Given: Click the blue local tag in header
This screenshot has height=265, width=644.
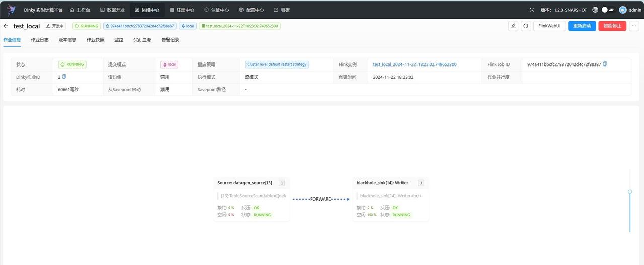Looking at the screenshot, I should click(x=188, y=26).
